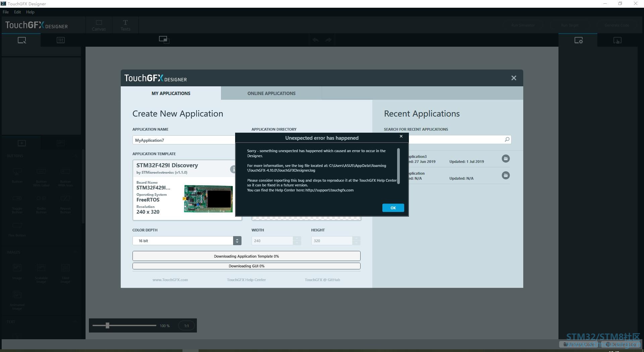Pick the Repeat Button widget

[65, 204]
